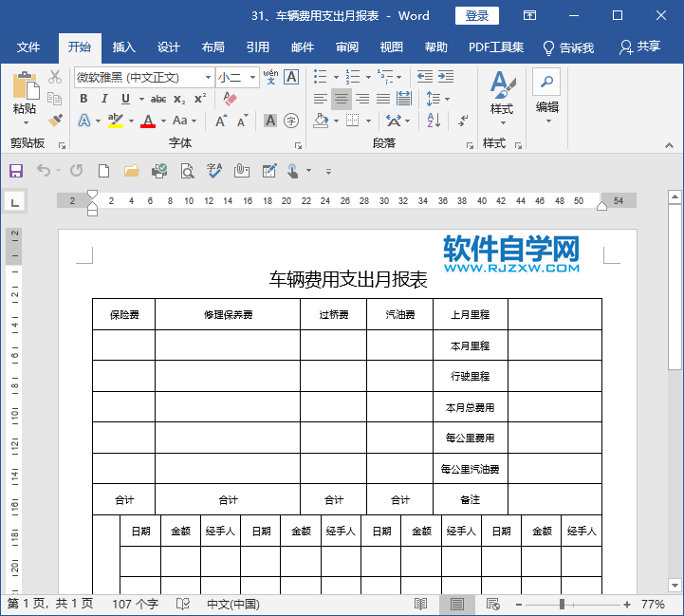The width and height of the screenshot is (684, 616).
Task: Open the font size dropdown
Action: pyautogui.click(x=252, y=78)
